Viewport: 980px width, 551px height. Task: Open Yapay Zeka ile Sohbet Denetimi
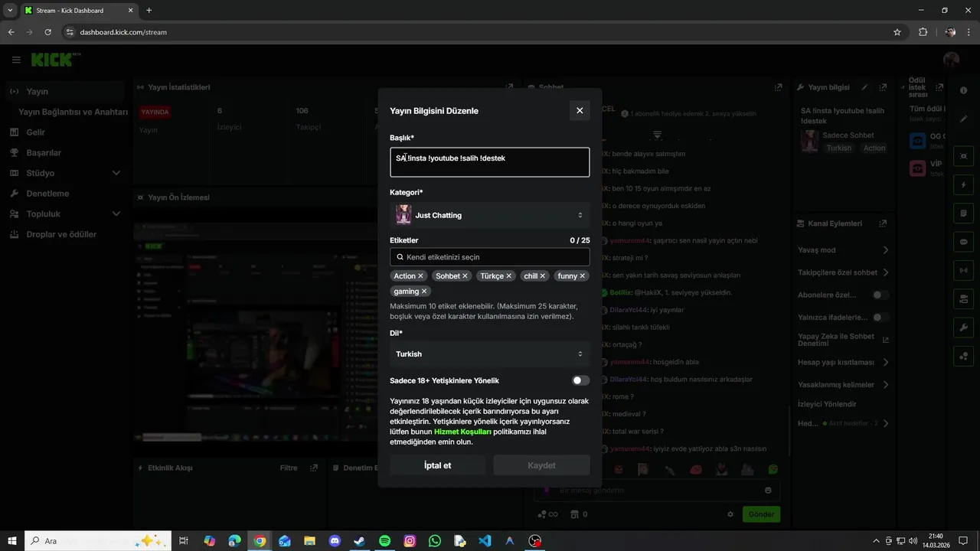[843, 340]
